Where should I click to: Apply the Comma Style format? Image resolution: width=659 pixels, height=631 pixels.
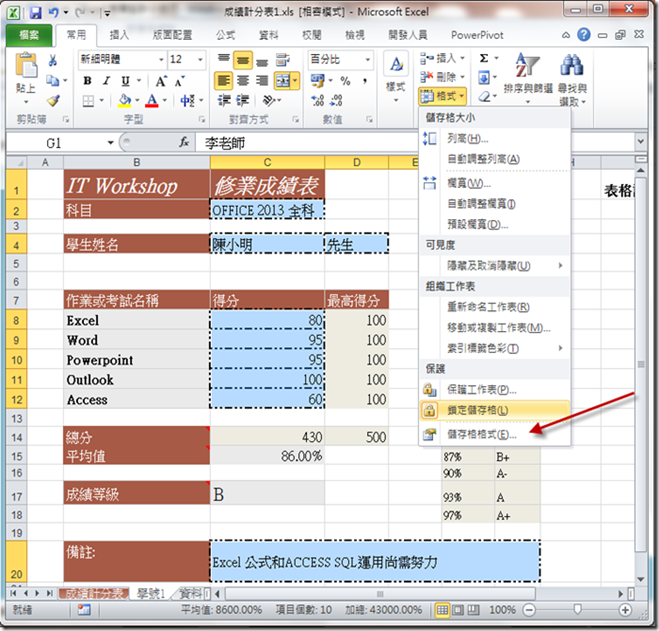365,81
